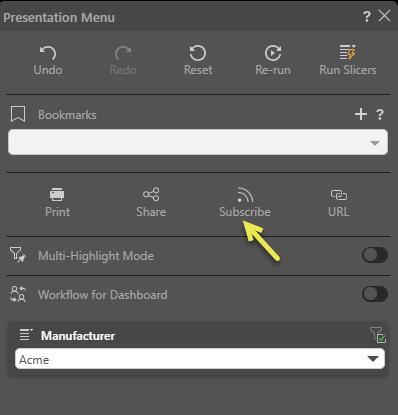This screenshot has width=398, height=415.
Task: Click the Bookmarks flag icon
Action: 18,114
